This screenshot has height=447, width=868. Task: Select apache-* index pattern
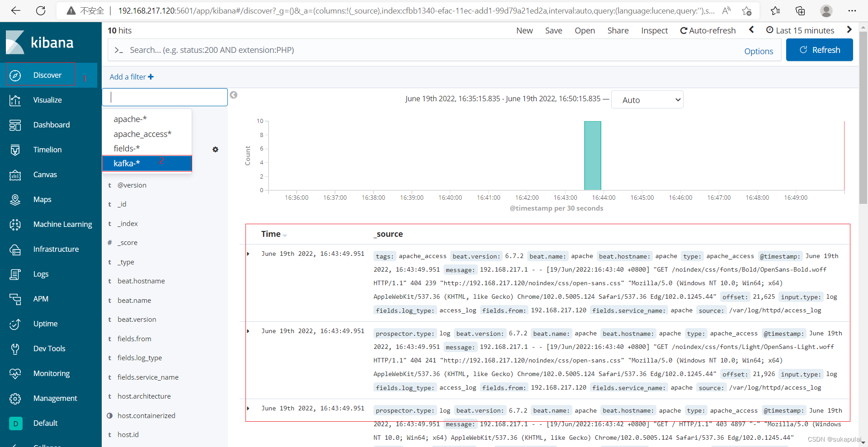click(x=147, y=119)
